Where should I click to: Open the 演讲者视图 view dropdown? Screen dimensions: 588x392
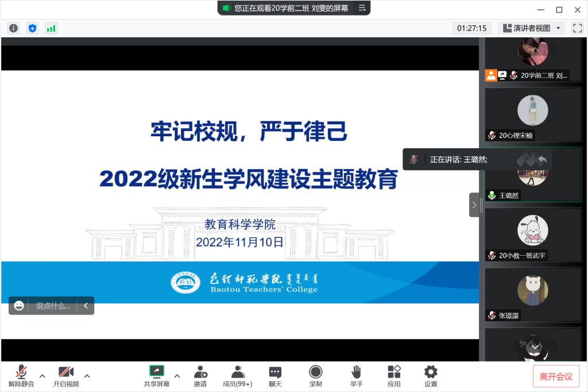tap(531, 28)
